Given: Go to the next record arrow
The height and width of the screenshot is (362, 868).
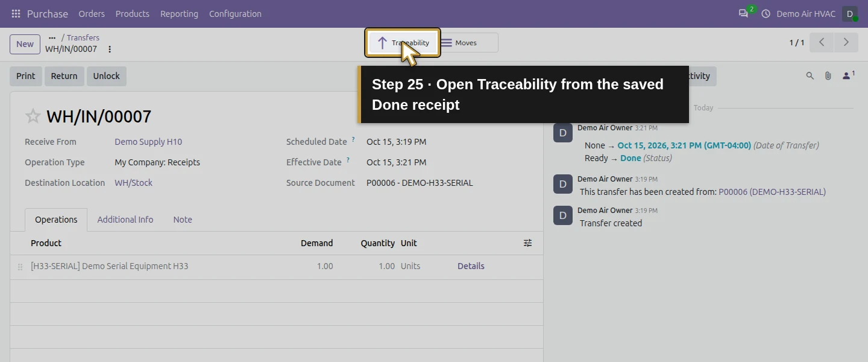Looking at the screenshot, I should (846, 42).
